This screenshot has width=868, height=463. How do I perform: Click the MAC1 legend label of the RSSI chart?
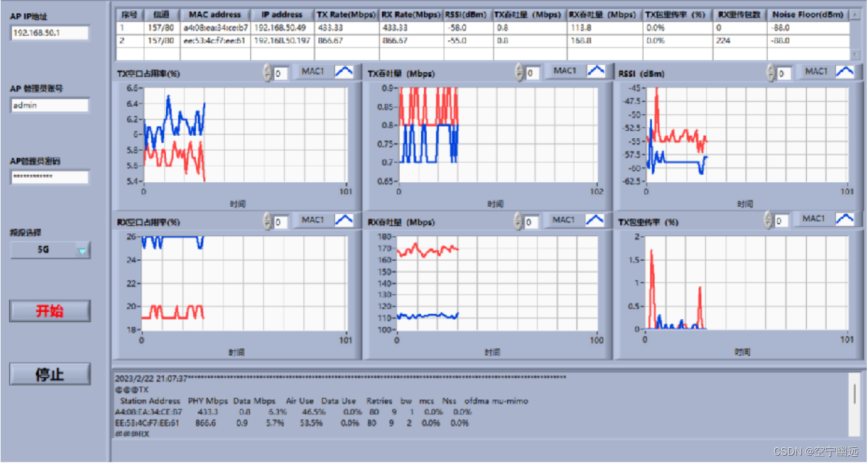tap(815, 72)
